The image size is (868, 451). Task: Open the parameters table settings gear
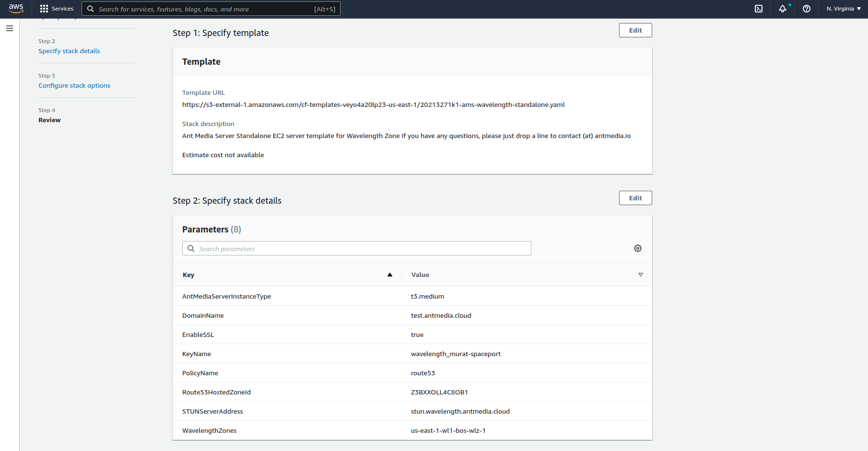point(638,248)
